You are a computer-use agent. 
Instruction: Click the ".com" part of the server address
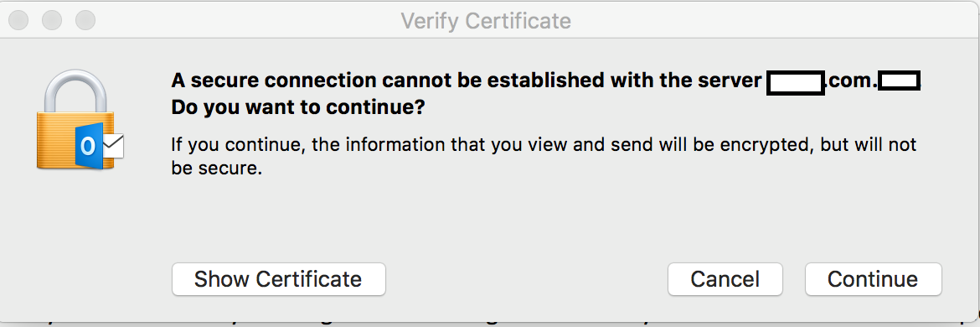tap(851, 81)
